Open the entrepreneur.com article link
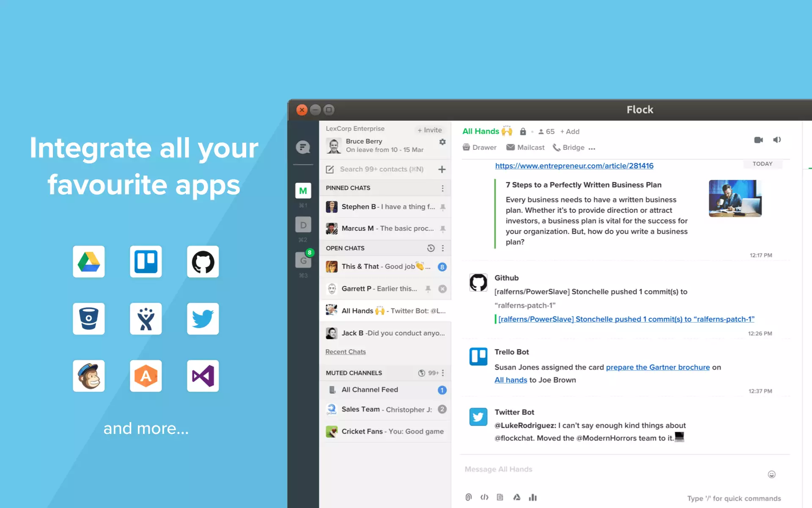This screenshot has height=508, width=812. coord(574,166)
